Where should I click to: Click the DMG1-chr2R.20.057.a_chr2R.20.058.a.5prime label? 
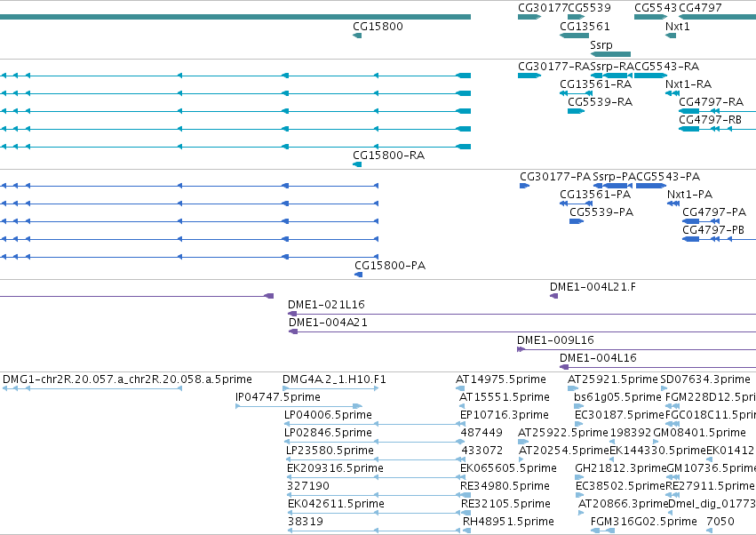(127, 379)
